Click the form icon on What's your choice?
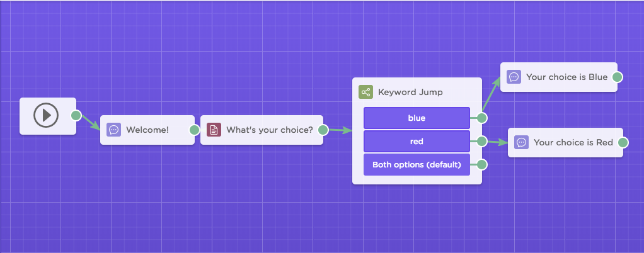This screenshot has height=253, width=644. [214, 130]
